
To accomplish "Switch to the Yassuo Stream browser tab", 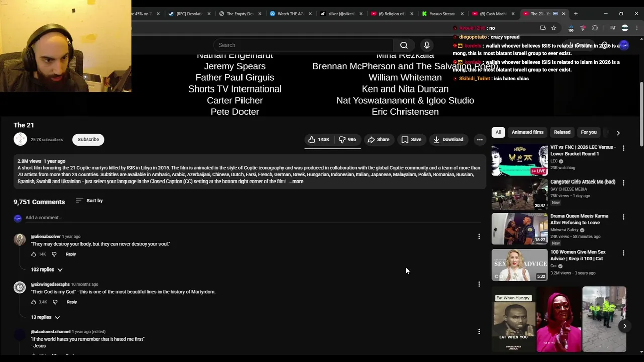I will click(442, 14).
